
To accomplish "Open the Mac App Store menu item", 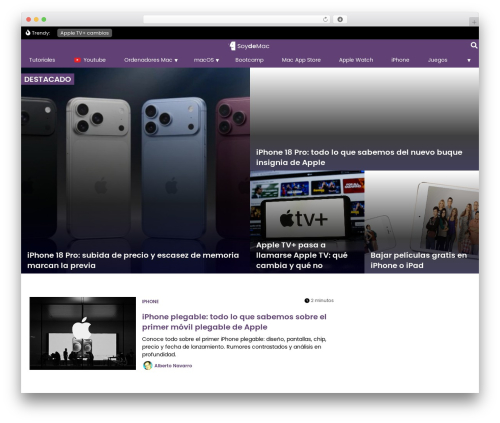I will [301, 60].
